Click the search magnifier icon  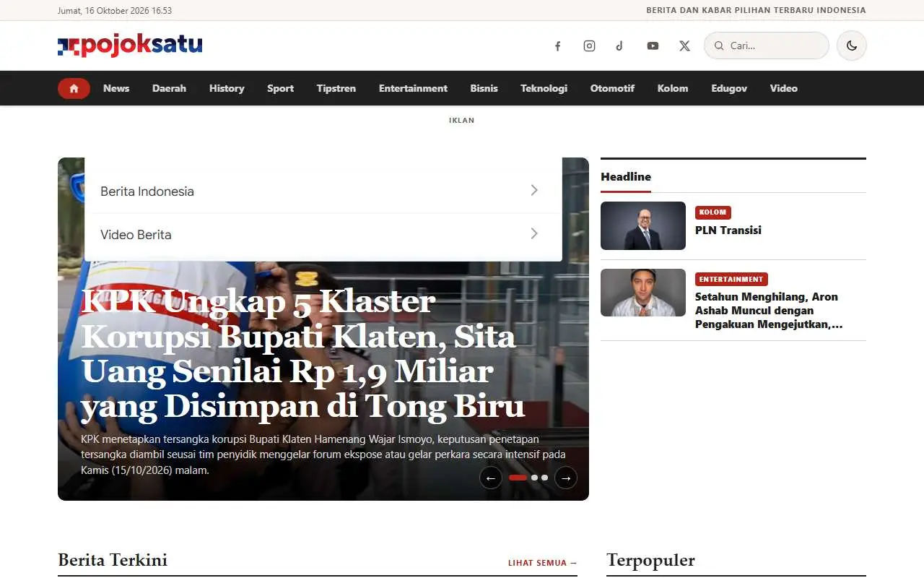[x=719, y=46]
